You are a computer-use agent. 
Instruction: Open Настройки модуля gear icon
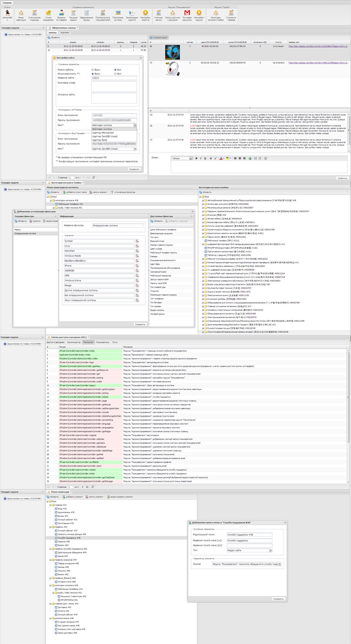(199, 15)
